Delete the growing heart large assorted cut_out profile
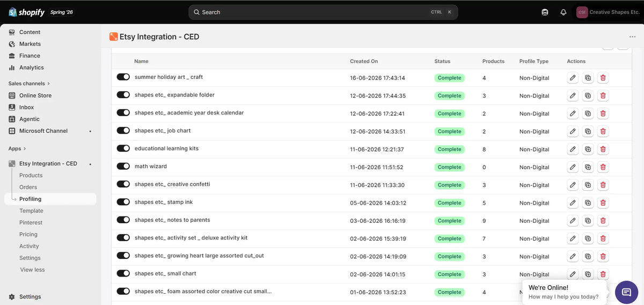Screen dimensions: 644x305 603,256
